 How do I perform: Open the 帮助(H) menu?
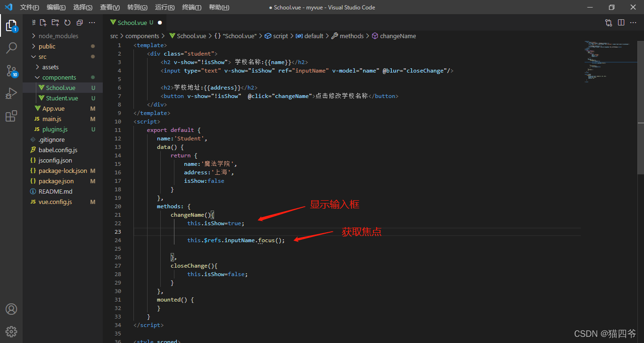click(x=219, y=7)
